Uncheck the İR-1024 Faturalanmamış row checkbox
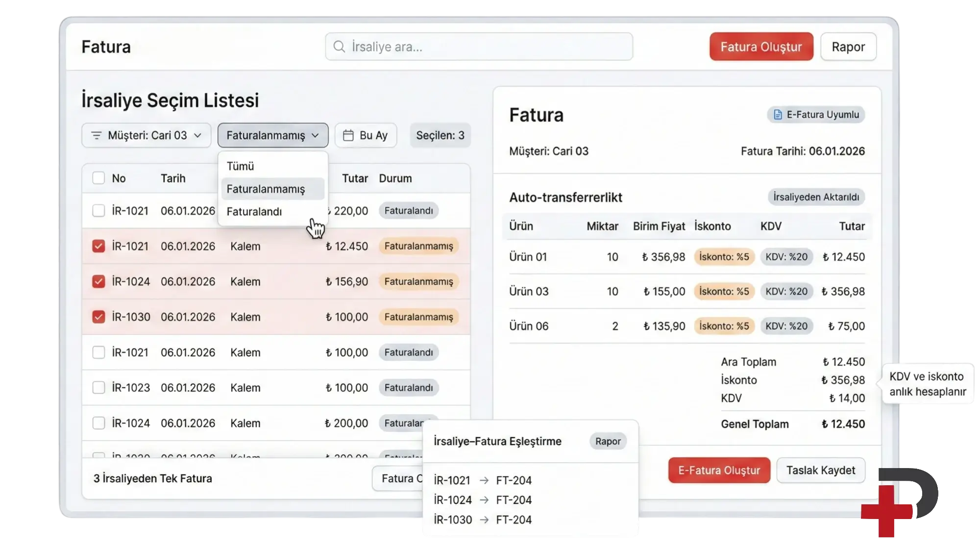 pos(98,281)
